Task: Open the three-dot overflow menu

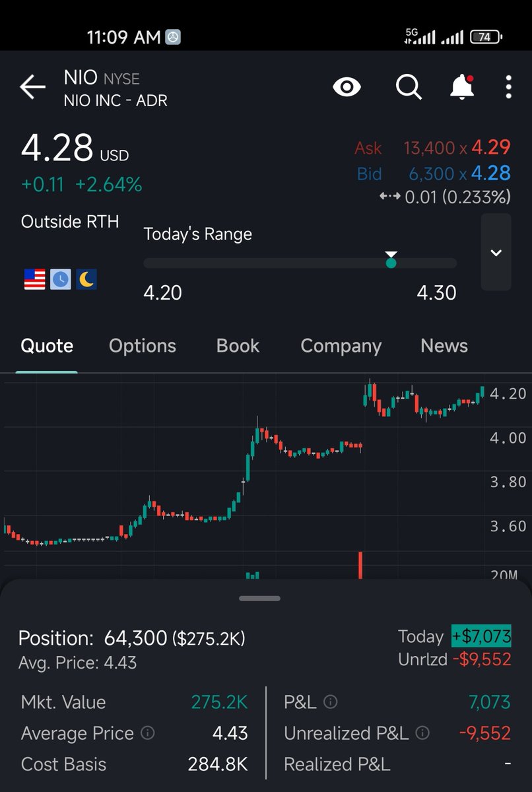Action: tap(508, 87)
